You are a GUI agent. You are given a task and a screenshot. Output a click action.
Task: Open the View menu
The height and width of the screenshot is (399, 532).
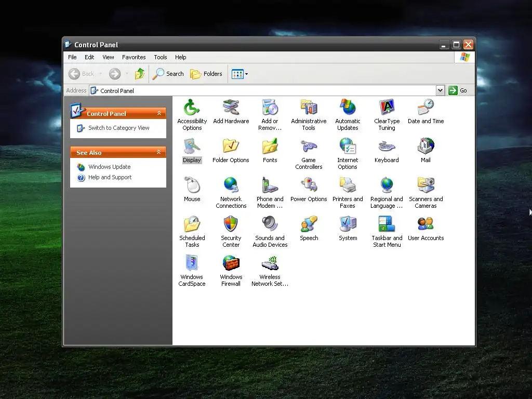click(x=108, y=57)
